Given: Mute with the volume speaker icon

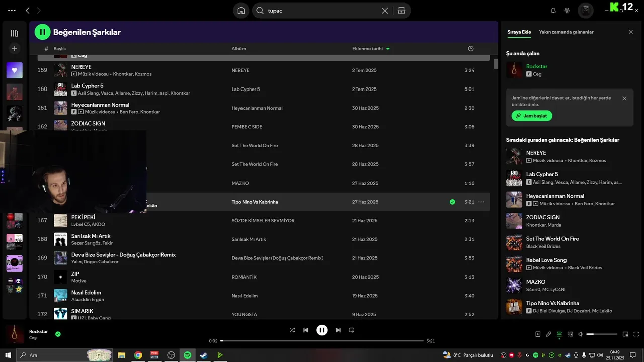Looking at the screenshot, I should click(581, 334).
